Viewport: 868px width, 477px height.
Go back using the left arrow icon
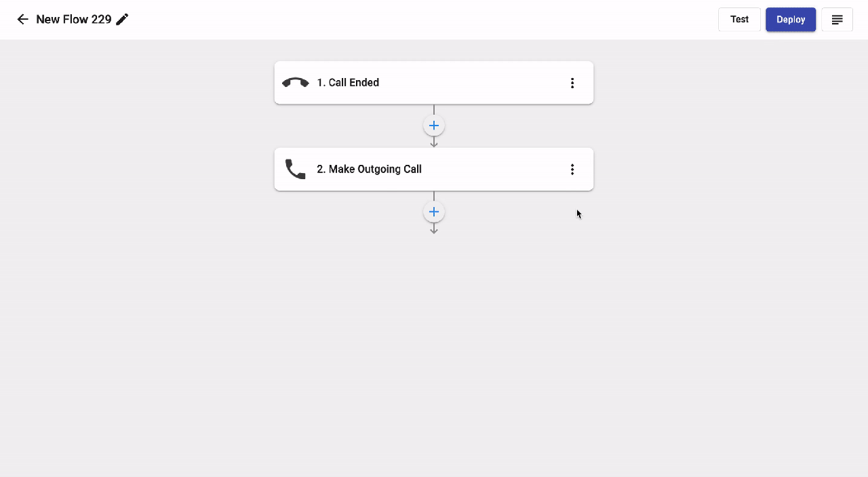click(x=23, y=19)
